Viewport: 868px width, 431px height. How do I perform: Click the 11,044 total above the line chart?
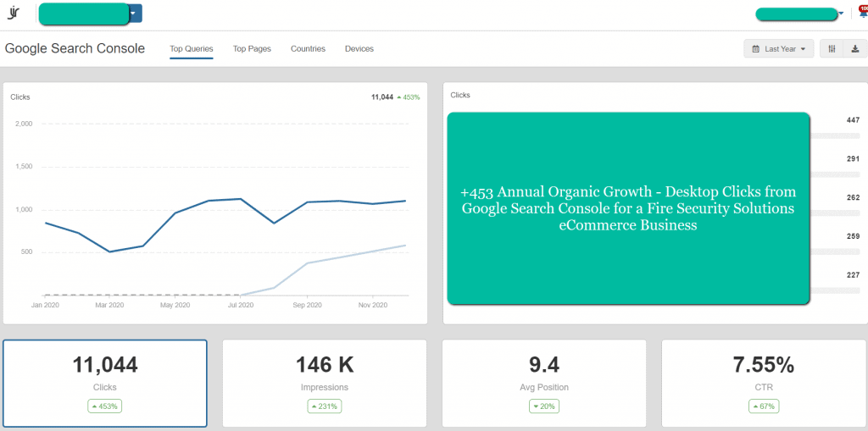click(382, 97)
